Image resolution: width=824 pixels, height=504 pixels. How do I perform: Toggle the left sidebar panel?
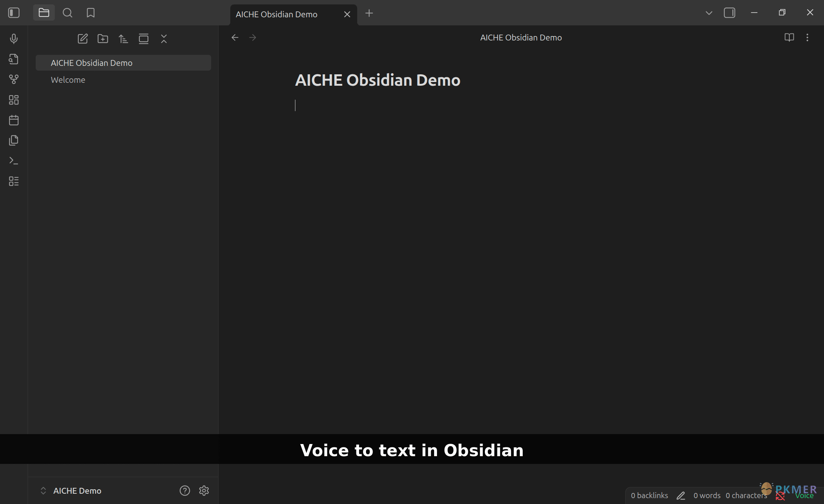click(14, 13)
